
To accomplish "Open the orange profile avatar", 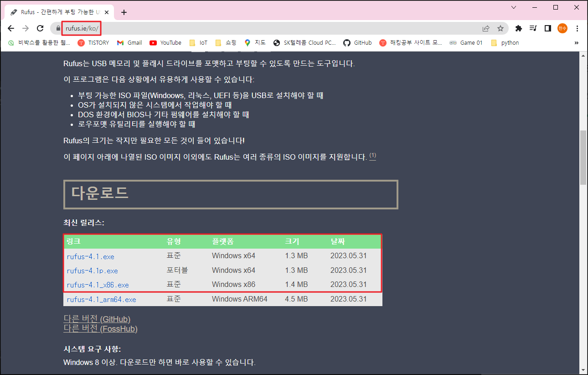I will point(562,28).
